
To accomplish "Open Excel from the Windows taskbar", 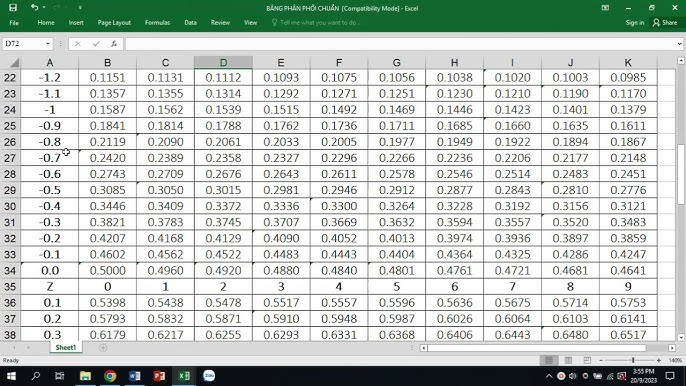I will tap(184, 376).
